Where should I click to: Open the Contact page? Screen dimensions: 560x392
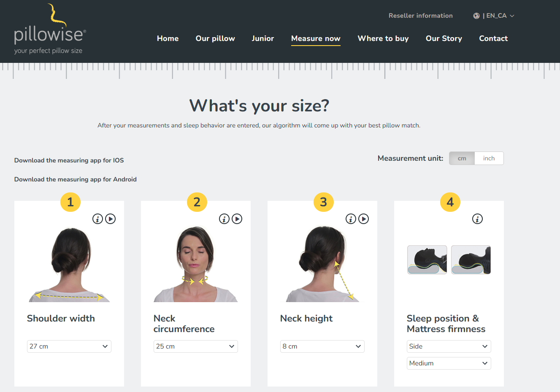tap(493, 38)
